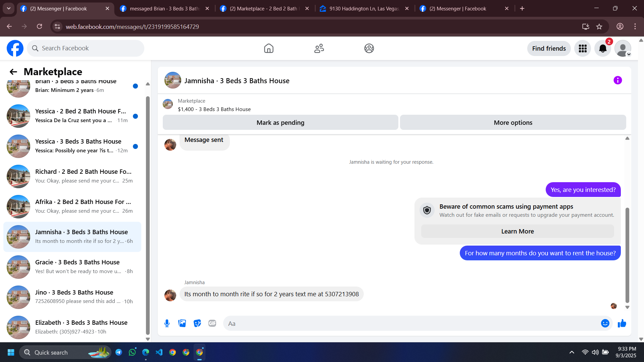Image resolution: width=644 pixels, height=362 pixels.
Task: Close the 9130 Haddington Ln tab
Action: pos(407,9)
